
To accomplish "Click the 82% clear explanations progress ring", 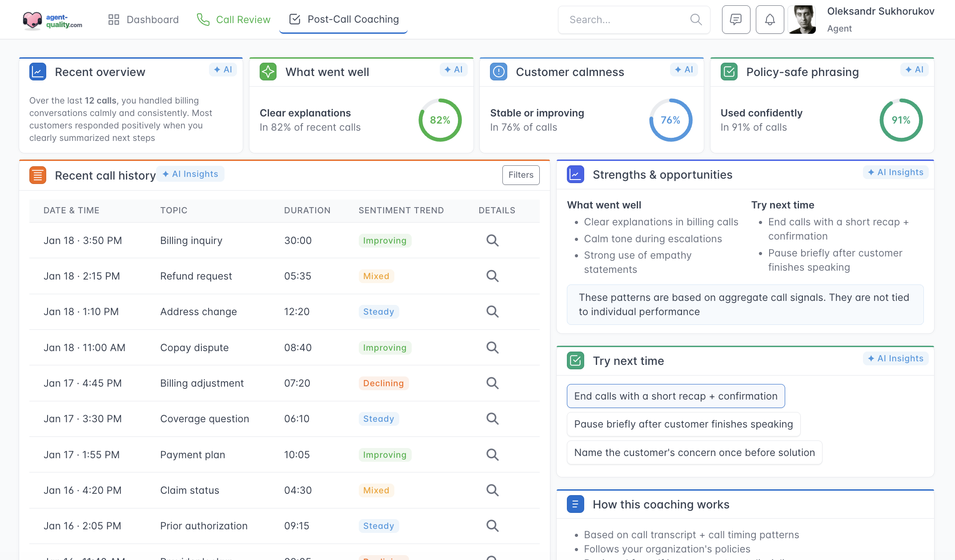I will (440, 120).
